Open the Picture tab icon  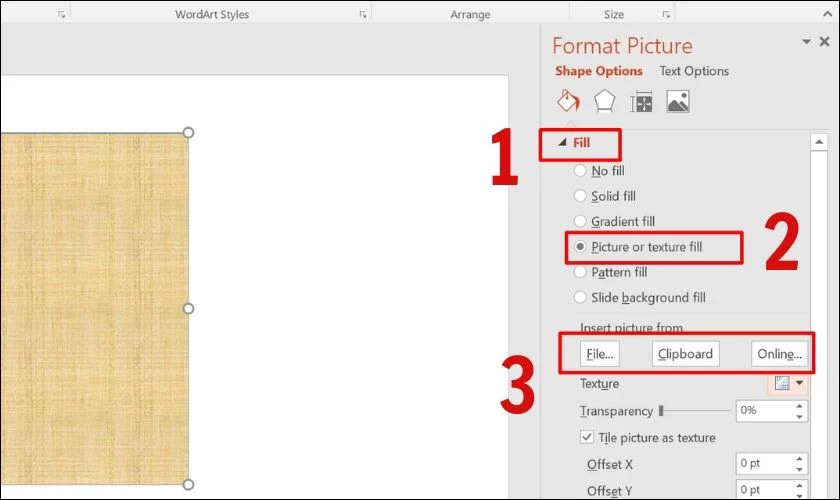[678, 101]
